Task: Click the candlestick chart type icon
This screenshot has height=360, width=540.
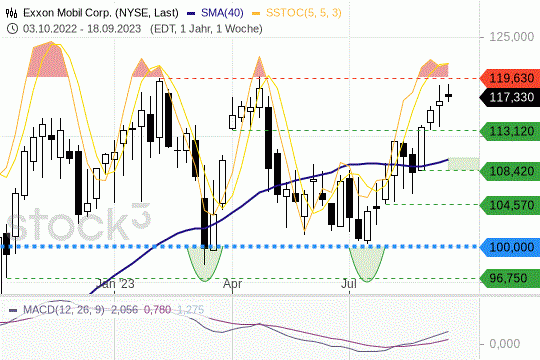Action: [11, 13]
